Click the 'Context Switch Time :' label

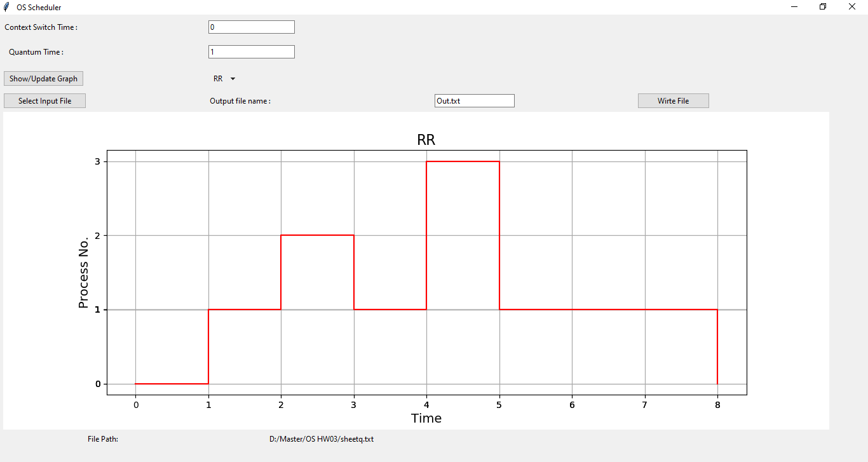click(x=41, y=27)
